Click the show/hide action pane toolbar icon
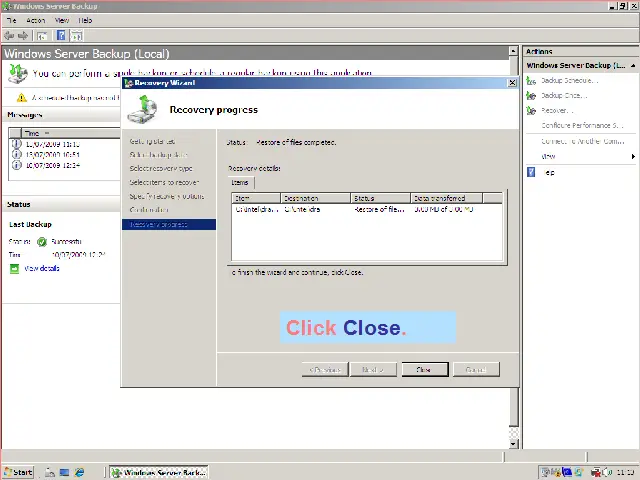This screenshot has height=480, width=640. 76,36
